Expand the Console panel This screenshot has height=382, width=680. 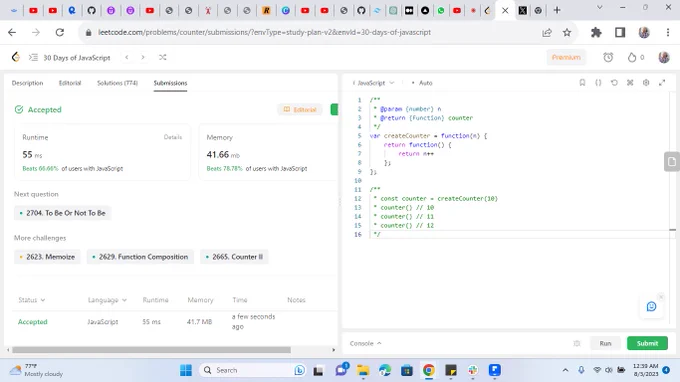click(366, 343)
